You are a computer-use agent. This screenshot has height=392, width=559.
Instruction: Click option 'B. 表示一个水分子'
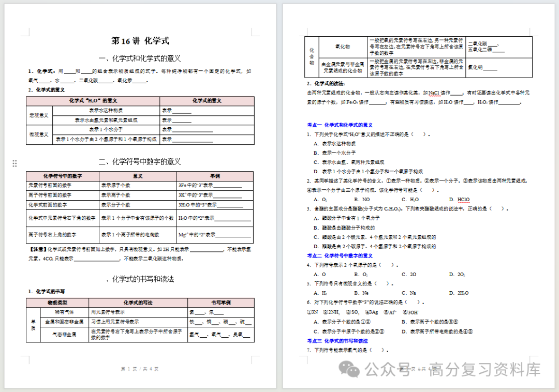tap(334, 153)
